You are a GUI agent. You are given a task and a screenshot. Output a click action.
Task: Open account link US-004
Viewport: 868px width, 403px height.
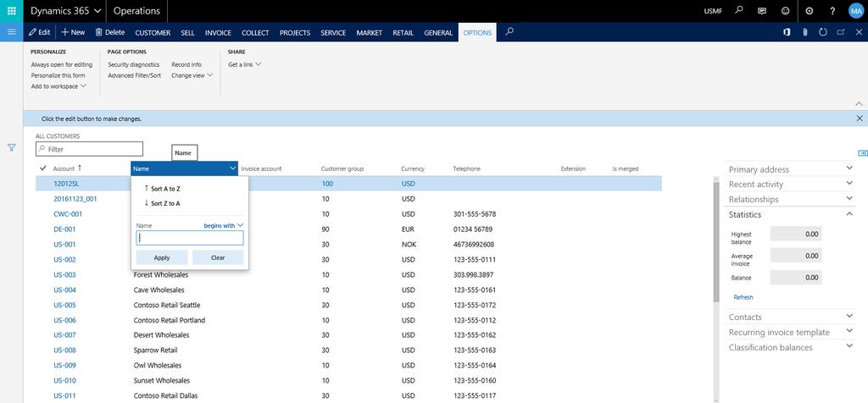(x=64, y=290)
